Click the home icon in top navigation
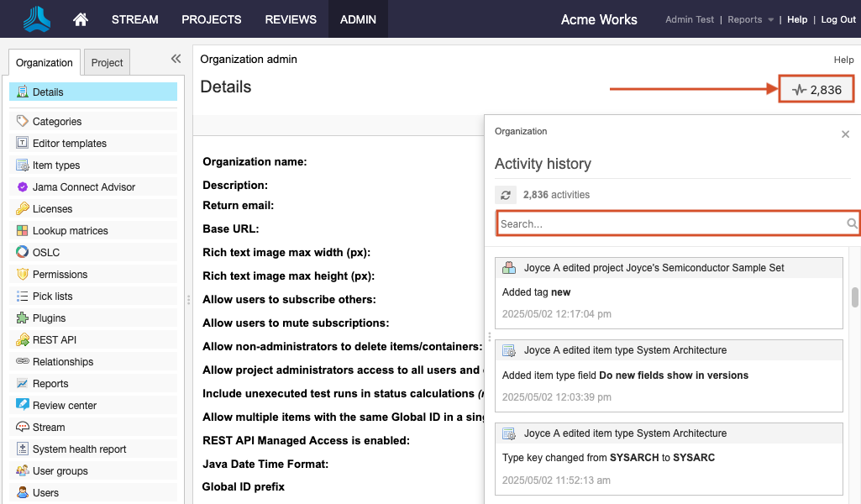861x504 pixels. click(81, 19)
